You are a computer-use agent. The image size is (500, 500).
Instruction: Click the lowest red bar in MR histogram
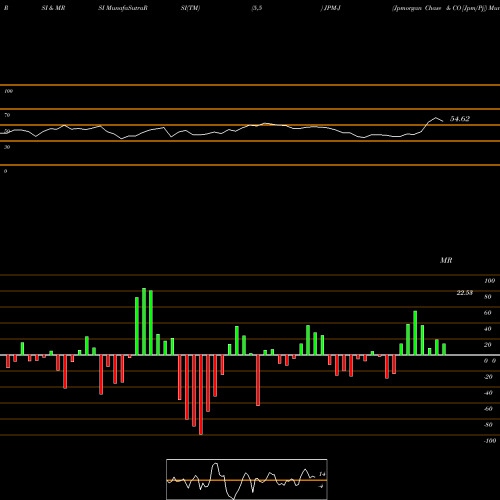(x=201, y=395)
